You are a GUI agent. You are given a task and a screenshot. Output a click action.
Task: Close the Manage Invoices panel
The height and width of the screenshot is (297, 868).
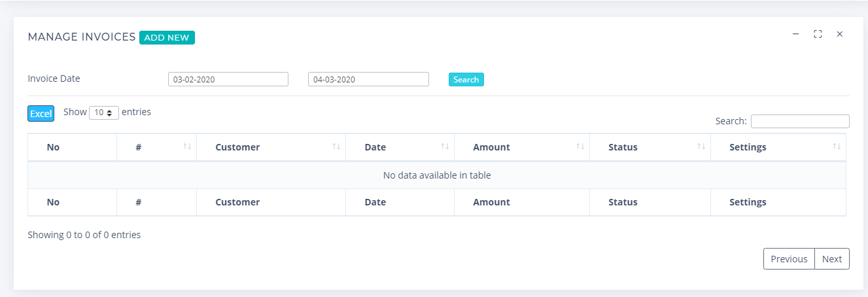840,33
